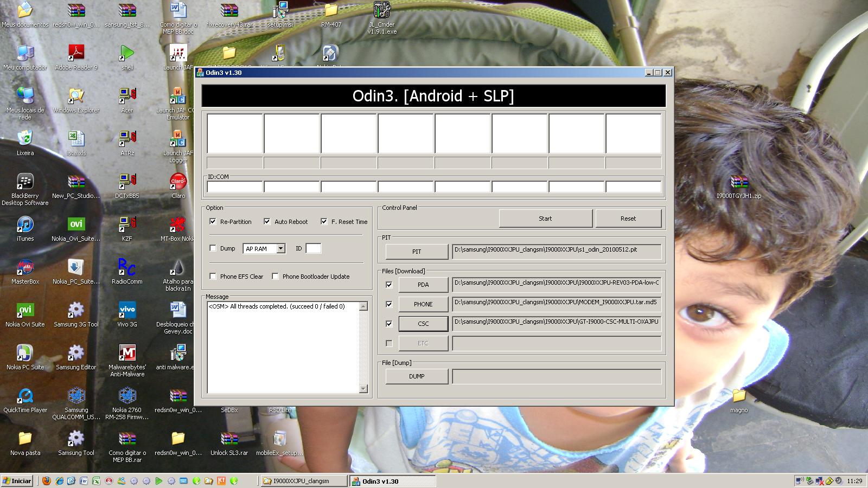Select the lista.xls file icon

(76, 143)
